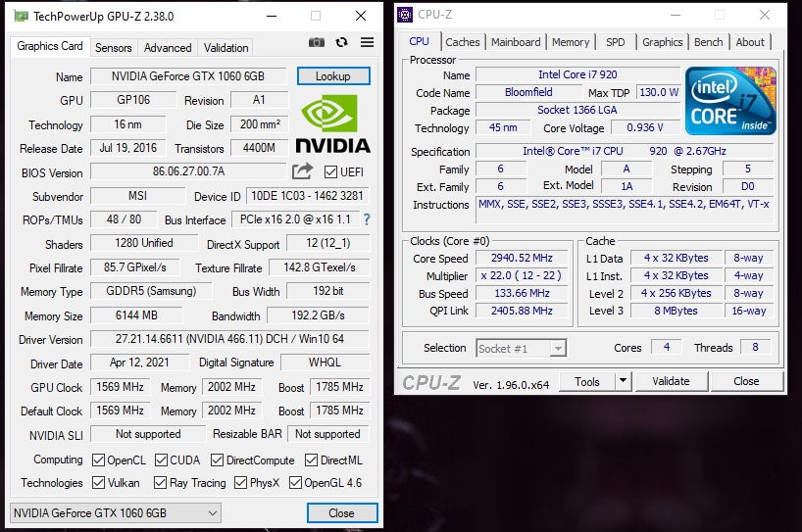Click the Core Voltage value 0.936 V
The width and height of the screenshot is (802, 532).
click(x=645, y=127)
